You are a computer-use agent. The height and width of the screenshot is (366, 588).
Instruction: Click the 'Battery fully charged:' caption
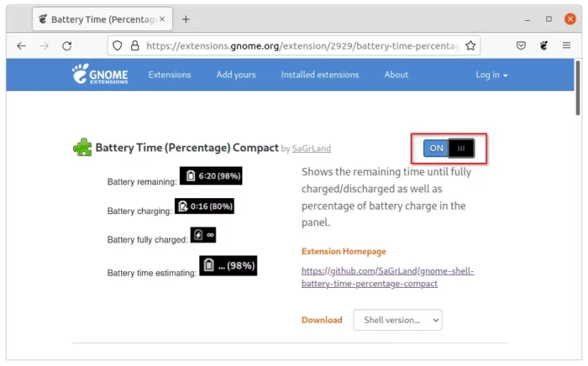[x=147, y=240]
